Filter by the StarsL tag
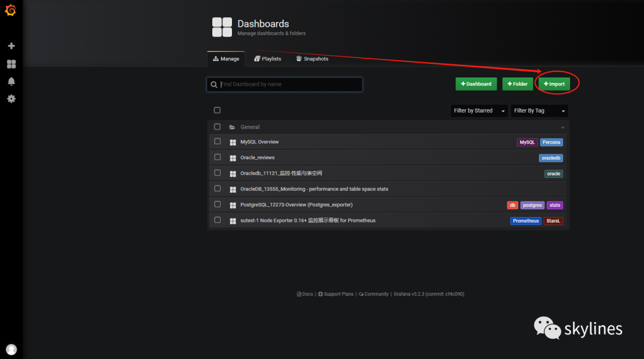This screenshot has width=644, height=359. (553, 221)
